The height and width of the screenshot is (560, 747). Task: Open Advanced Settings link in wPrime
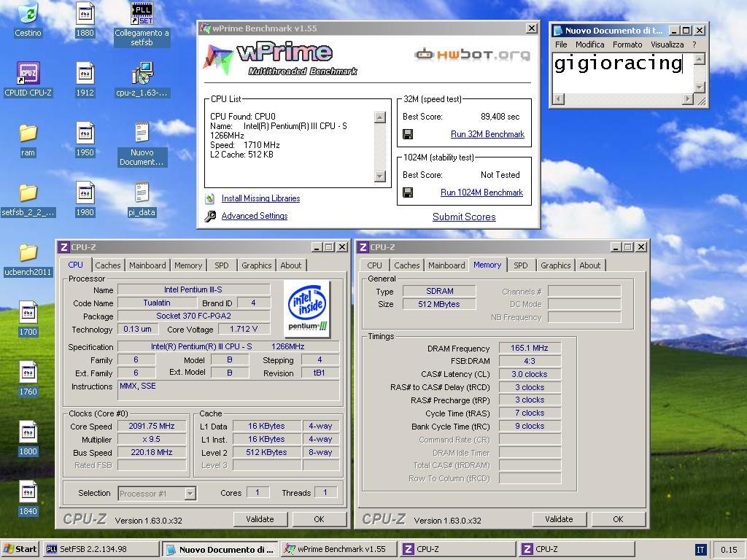[x=255, y=216]
